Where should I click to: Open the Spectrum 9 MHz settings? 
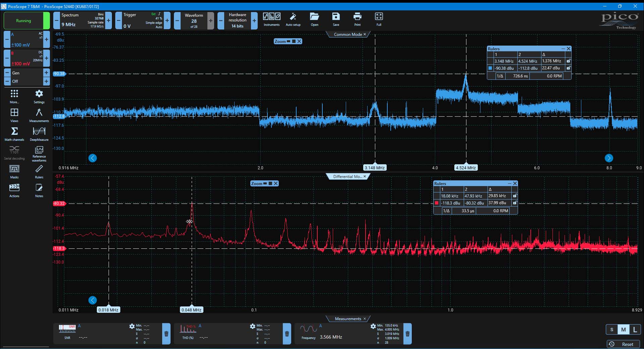point(83,20)
